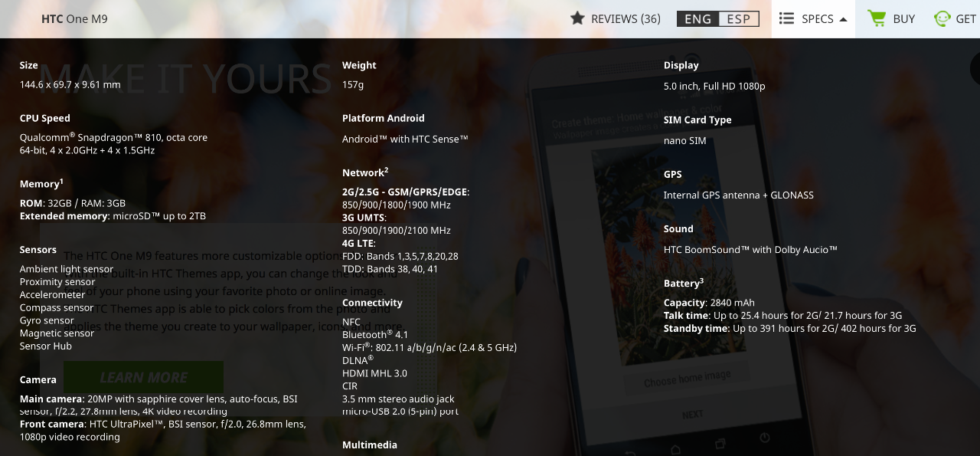Click the Weight heading
980x456 pixels.
pos(359,65)
